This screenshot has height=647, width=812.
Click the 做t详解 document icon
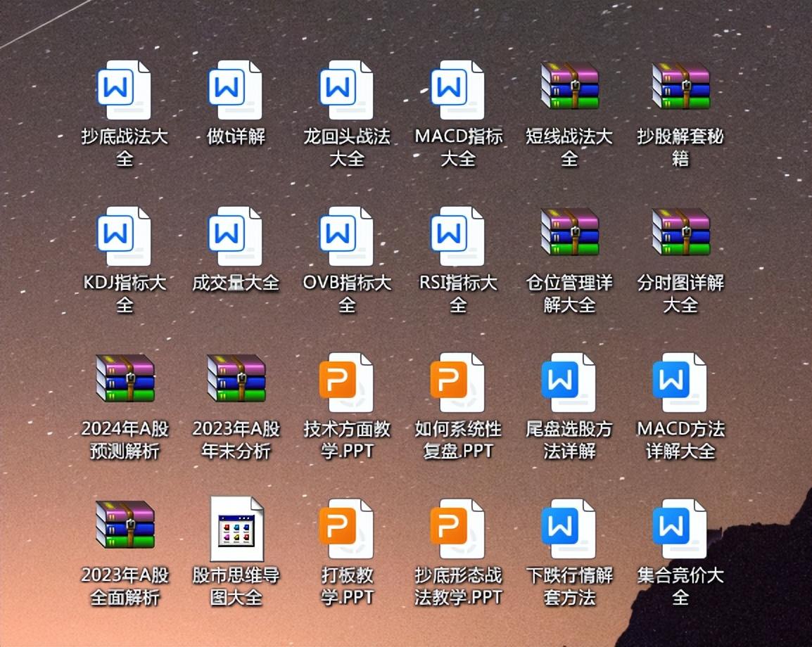pos(236,90)
